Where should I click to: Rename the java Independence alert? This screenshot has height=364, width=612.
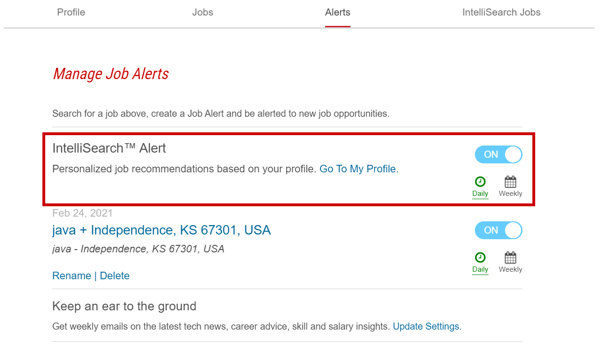(x=72, y=276)
